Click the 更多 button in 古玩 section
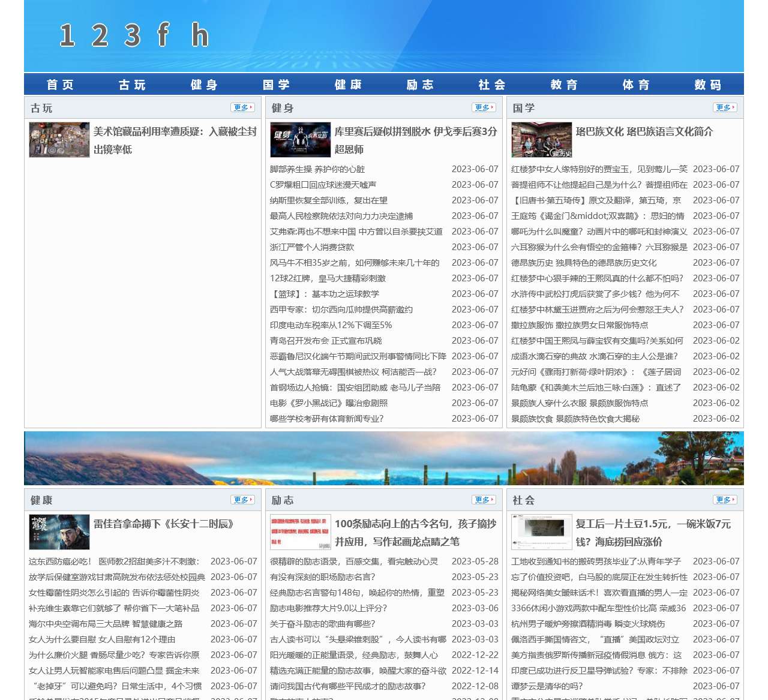The height and width of the screenshot is (700, 768). pos(242,108)
